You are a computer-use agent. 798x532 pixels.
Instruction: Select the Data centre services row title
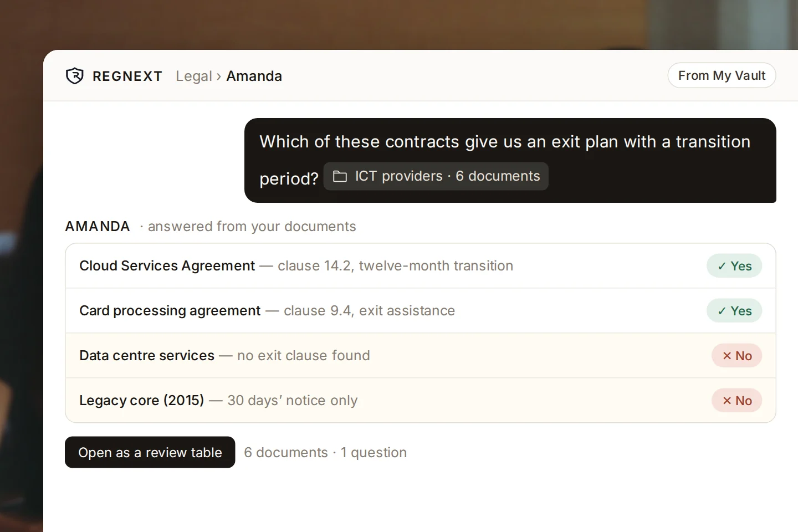147,356
